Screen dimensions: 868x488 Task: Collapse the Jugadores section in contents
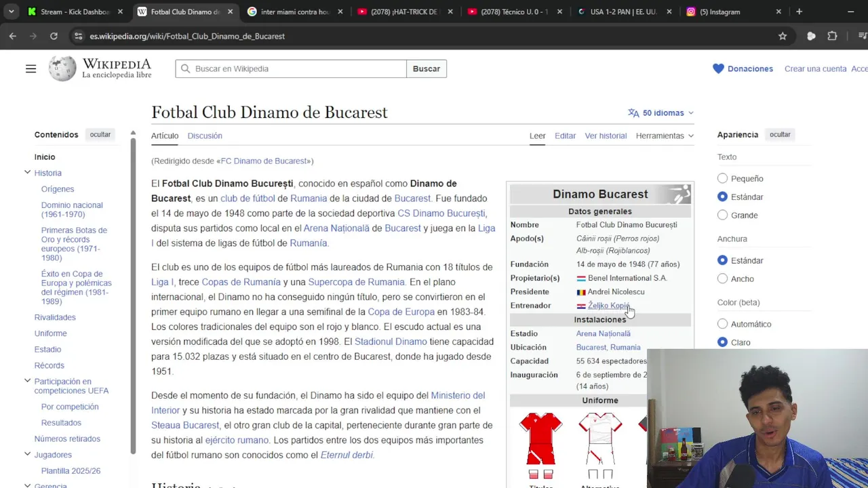pos(27,454)
